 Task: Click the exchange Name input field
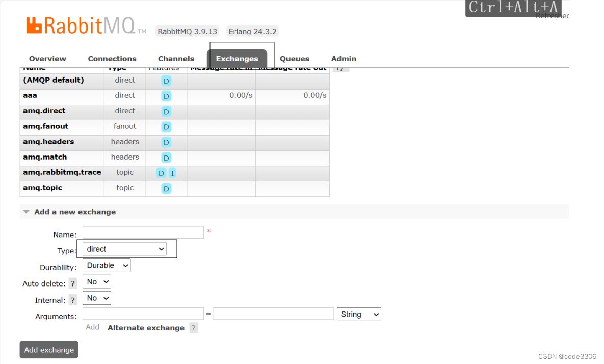(143, 232)
